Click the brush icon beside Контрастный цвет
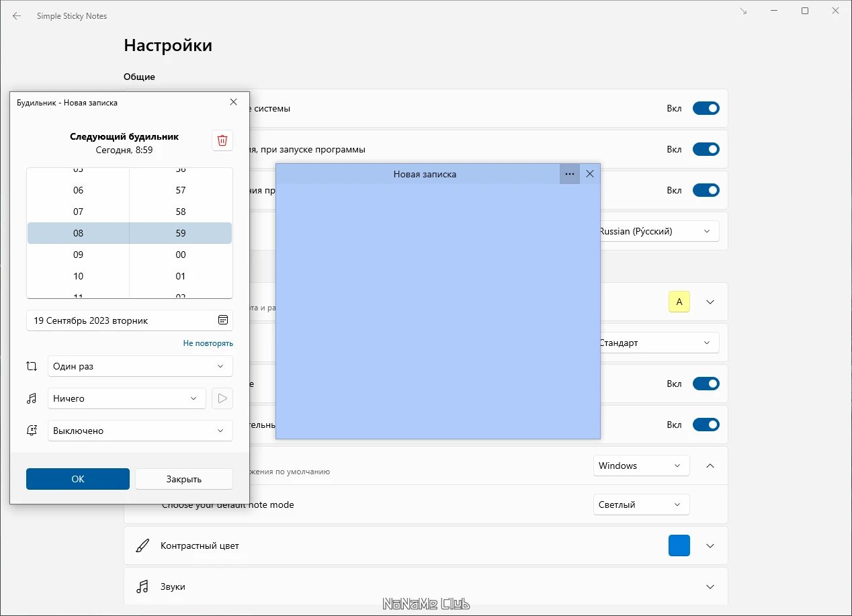852x616 pixels. (142, 545)
